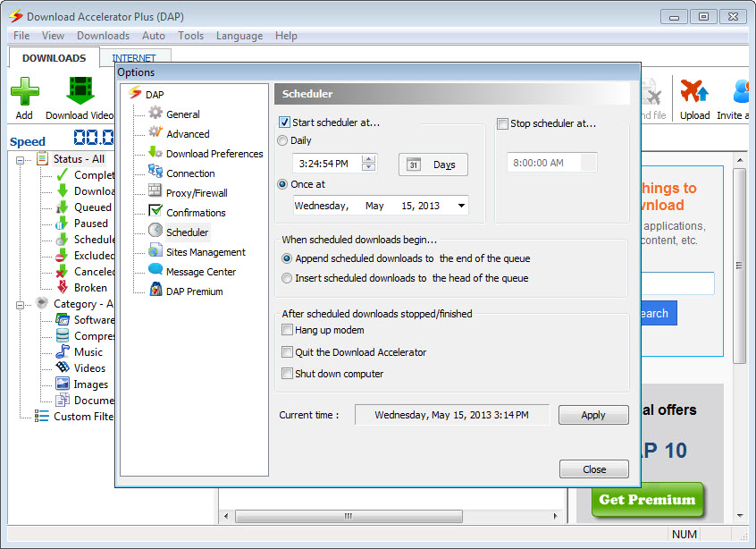Click the Confirmations checkmark icon
Image resolution: width=756 pixels, height=549 pixels.
pyautogui.click(x=155, y=211)
